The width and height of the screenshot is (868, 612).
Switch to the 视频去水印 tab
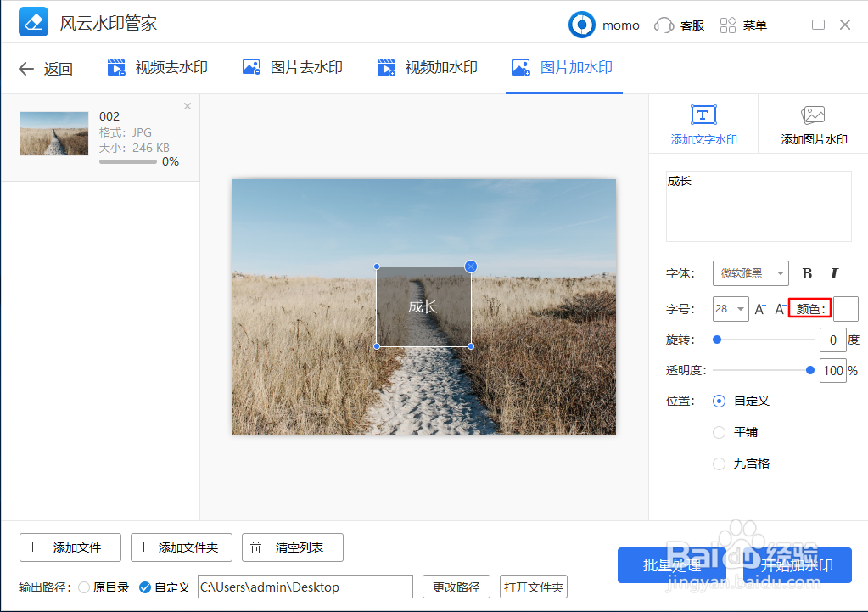tap(157, 66)
